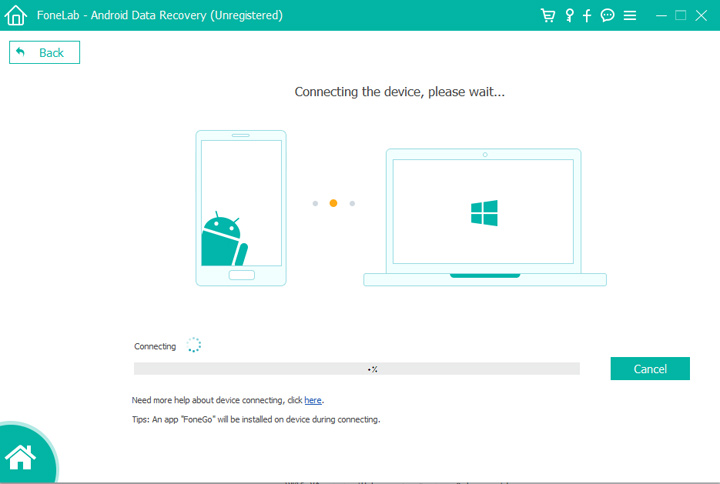Open the shopping cart purchase icon
Image resolution: width=720 pixels, height=484 pixels.
pyautogui.click(x=548, y=16)
